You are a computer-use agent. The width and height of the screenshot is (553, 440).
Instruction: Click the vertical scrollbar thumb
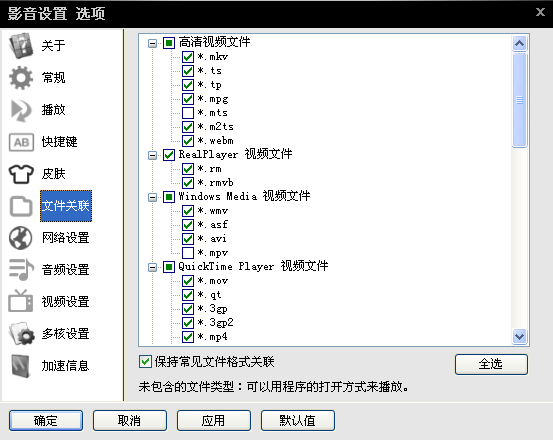519,100
